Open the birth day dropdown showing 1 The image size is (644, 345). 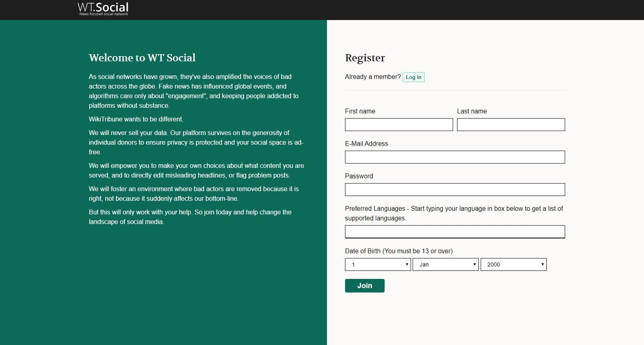click(378, 264)
